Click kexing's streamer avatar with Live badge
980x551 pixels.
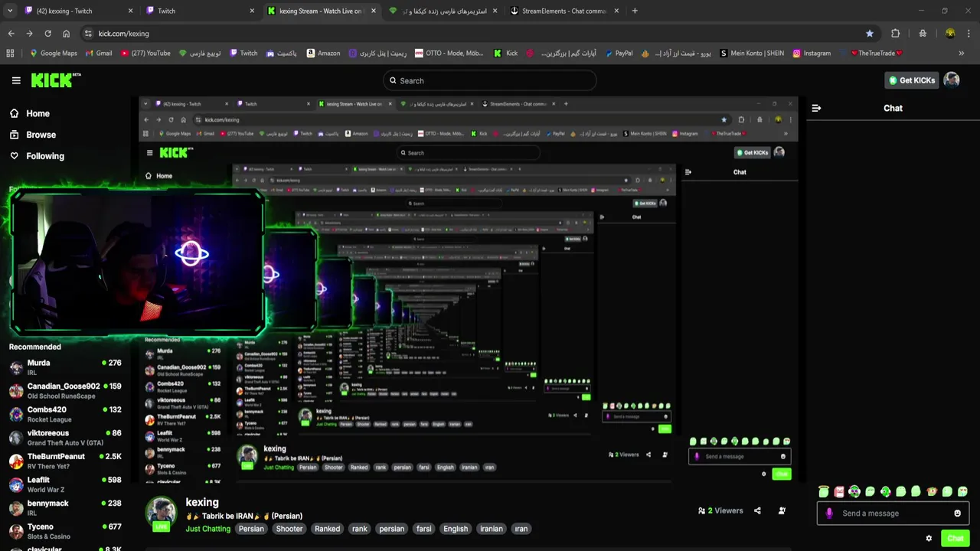click(x=161, y=514)
